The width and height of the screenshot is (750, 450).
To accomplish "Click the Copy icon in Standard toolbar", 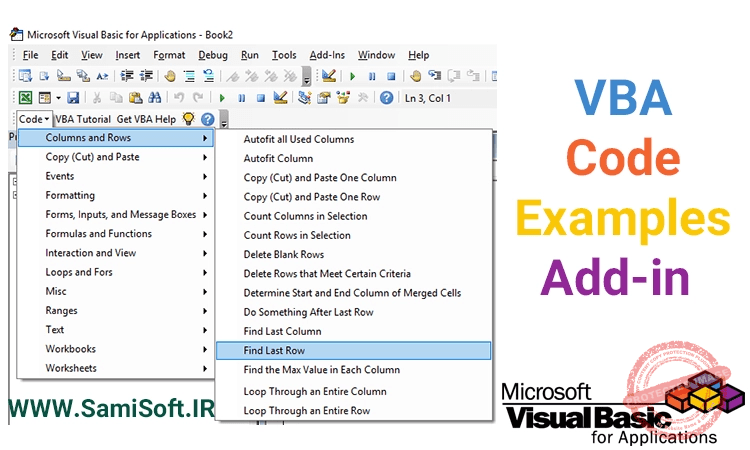I will click(x=116, y=98).
